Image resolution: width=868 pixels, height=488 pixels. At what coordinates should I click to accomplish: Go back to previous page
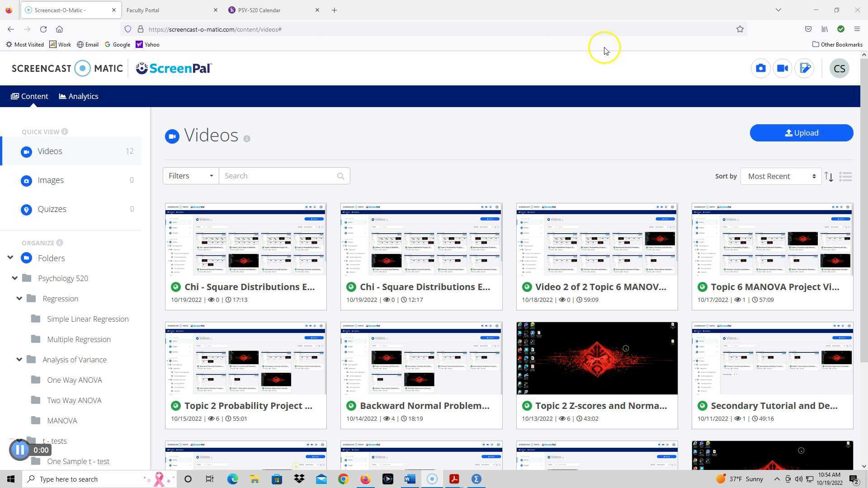point(11,29)
